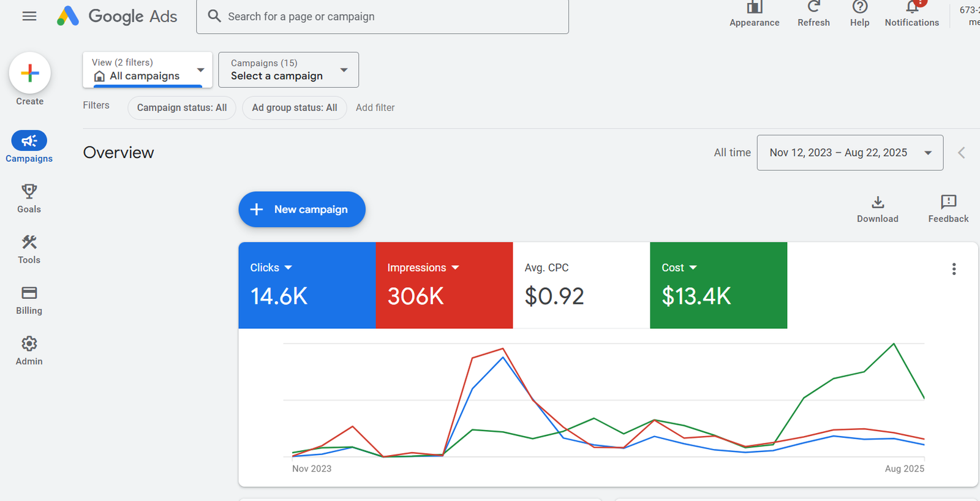
Task: Open the Appearance settings
Action: point(754,9)
